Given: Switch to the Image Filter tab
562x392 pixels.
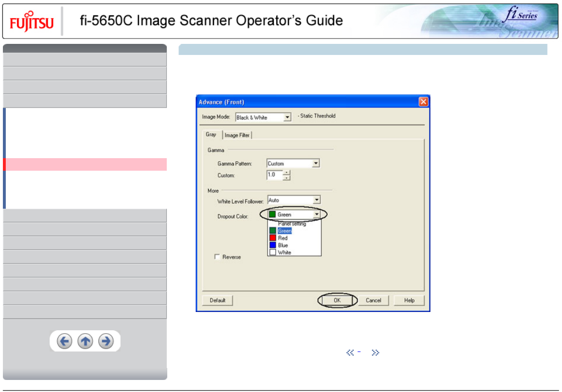Looking at the screenshot, I should click(x=237, y=135).
